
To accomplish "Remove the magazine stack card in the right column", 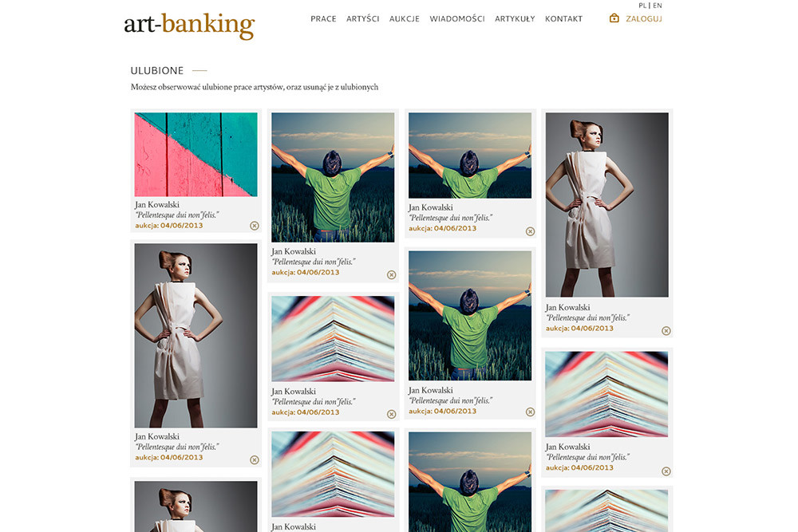I will pos(666,471).
